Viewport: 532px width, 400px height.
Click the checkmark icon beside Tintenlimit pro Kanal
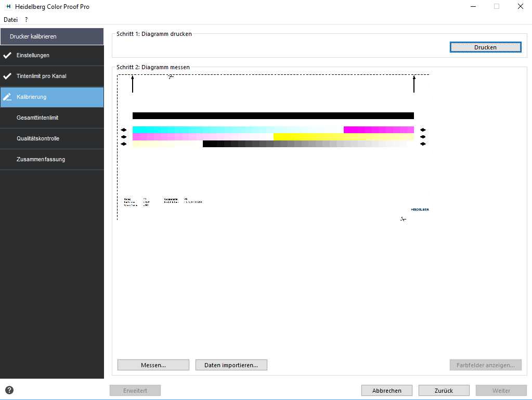click(x=7, y=76)
